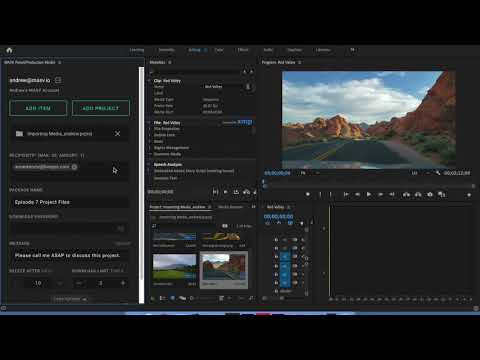Switch to Graphics workspace
The image size is (480, 360).
pyautogui.click(x=294, y=50)
